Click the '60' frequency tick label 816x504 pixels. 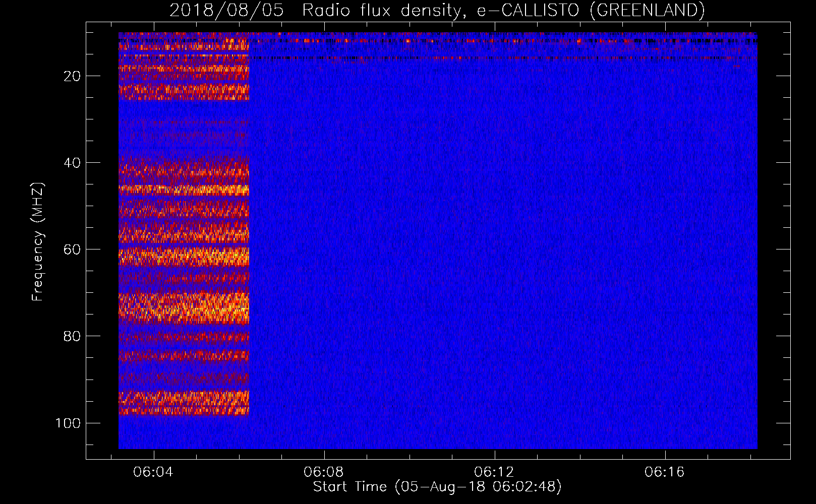pyautogui.click(x=72, y=249)
